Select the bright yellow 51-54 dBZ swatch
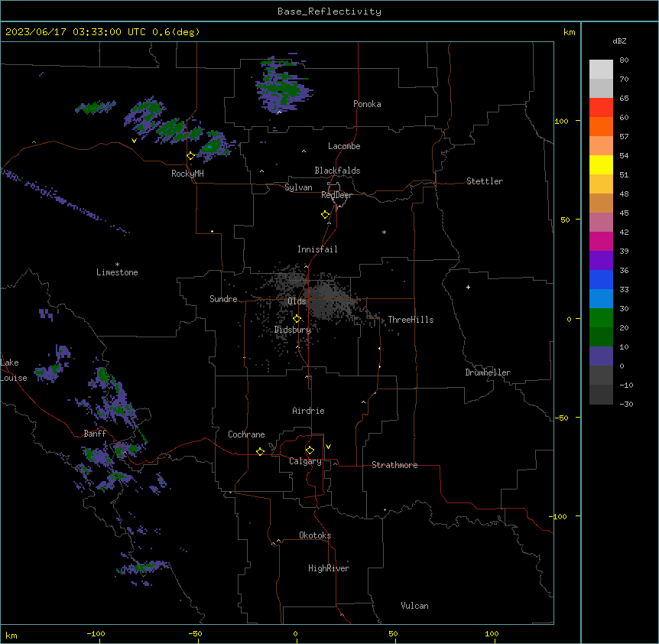The width and height of the screenshot is (659, 644). [601, 164]
